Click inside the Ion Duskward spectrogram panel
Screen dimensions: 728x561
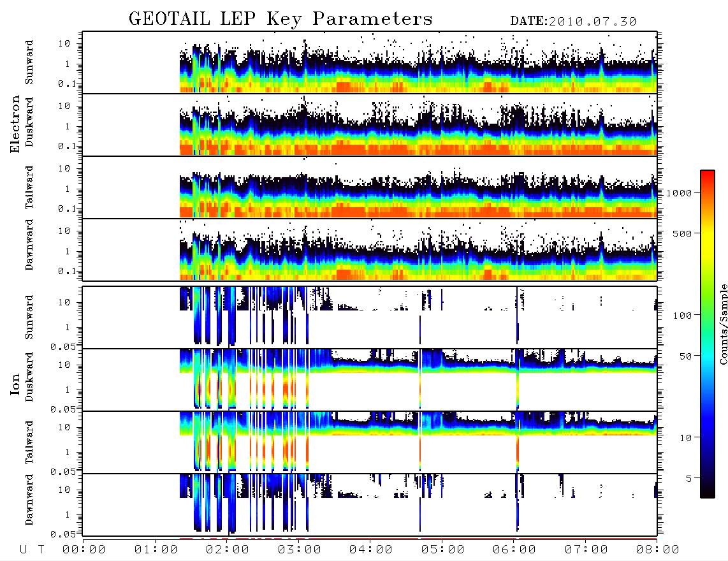(370, 380)
